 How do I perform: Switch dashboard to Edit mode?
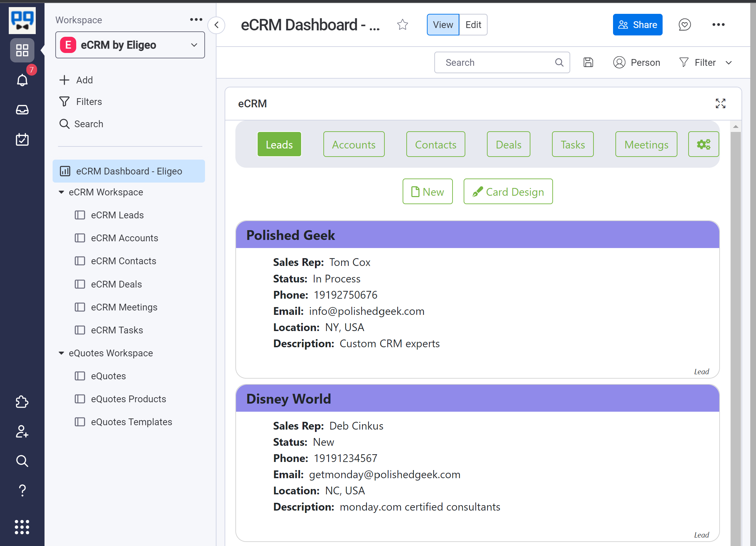pos(473,25)
